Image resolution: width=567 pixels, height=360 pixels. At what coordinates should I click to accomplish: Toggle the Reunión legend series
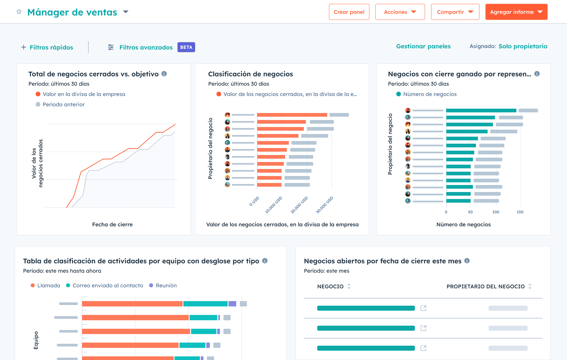pyautogui.click(x=163, y=286)
